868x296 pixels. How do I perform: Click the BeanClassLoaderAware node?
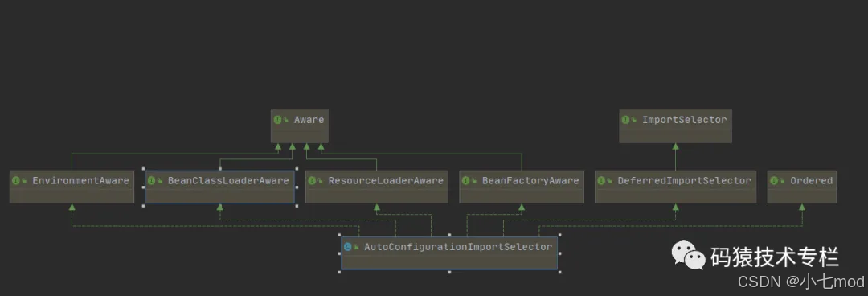click(x=219, y=187)
